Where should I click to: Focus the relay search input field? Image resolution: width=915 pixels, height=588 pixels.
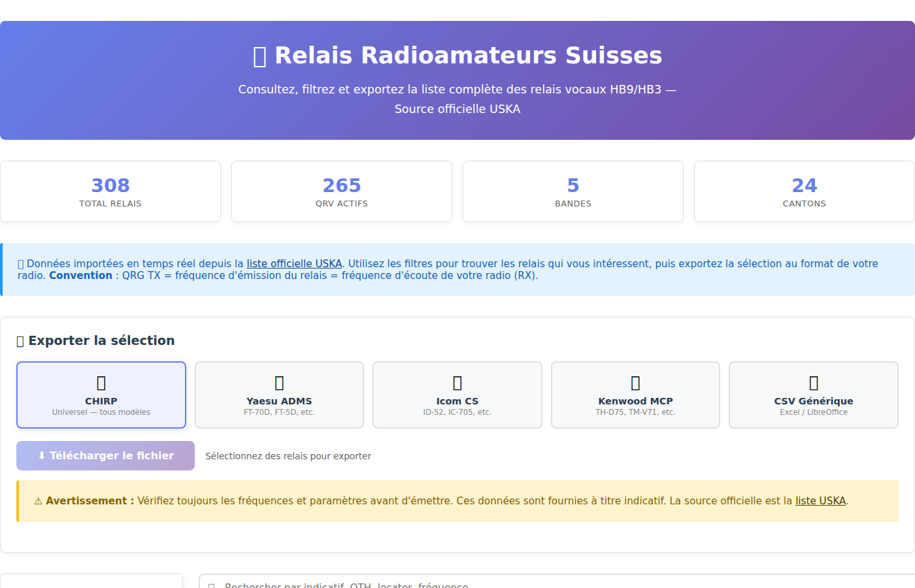[557, 581]
